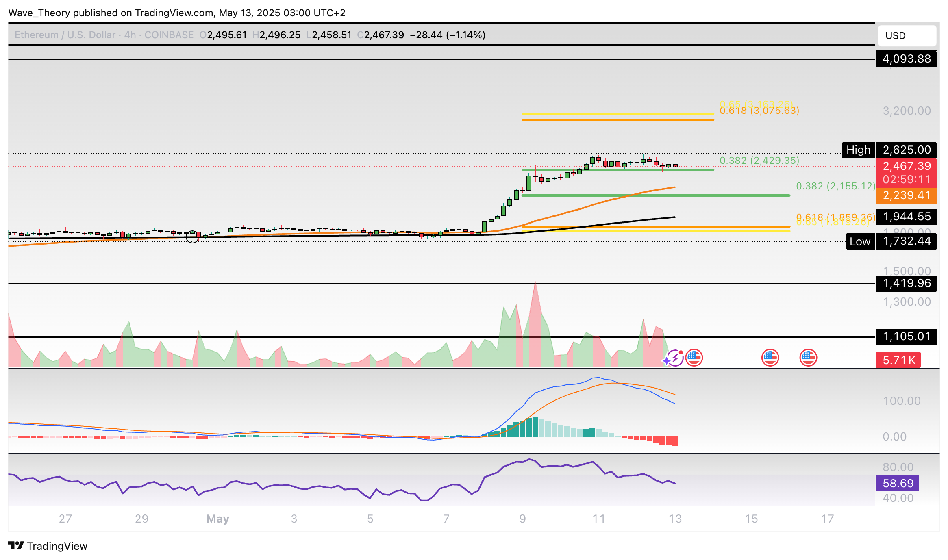Click the May date label on time axis
Screen dimensions: 948x560
218,519
